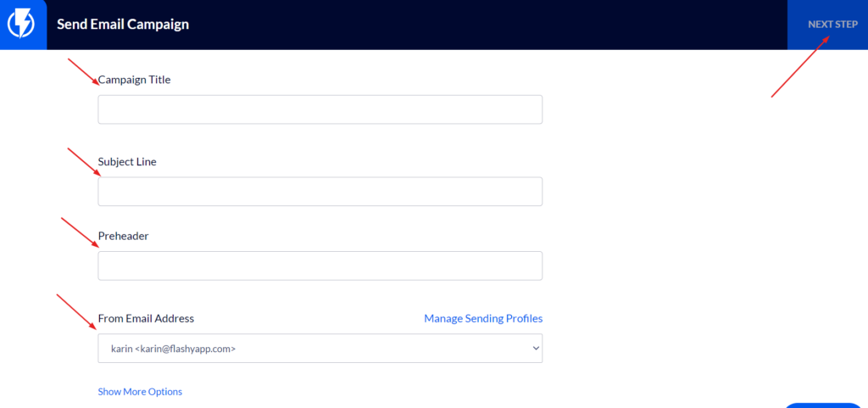Screen dimensions: 868x408
Task: Click the From Email Address label
Action: coord(146,318)
